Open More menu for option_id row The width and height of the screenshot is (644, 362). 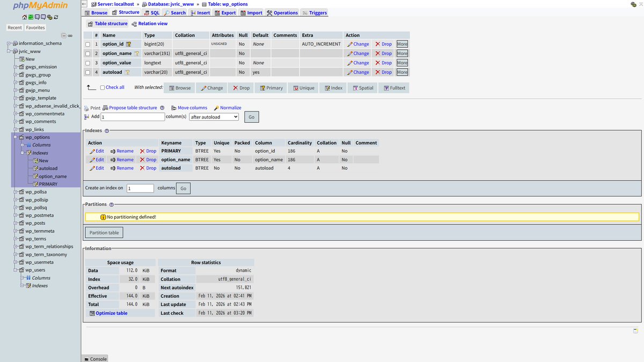402,44
